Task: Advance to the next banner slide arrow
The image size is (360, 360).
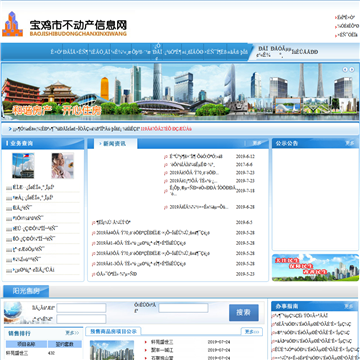Action: (x=352, y=69)
